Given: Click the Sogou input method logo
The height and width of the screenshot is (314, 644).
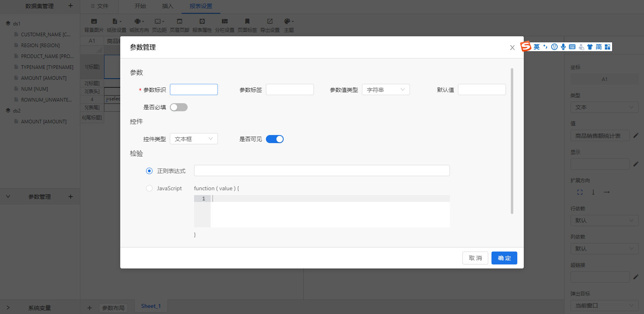Looking at the screenshot, I should (x=526, y=47).
